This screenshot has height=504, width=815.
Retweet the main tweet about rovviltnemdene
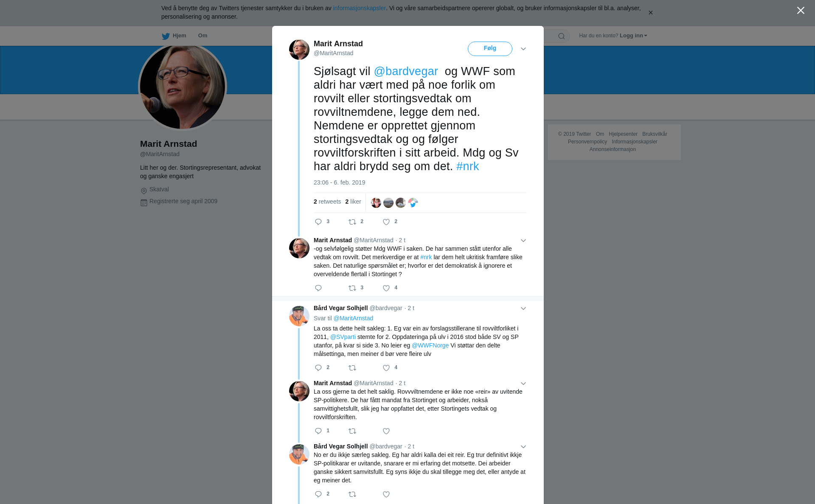[352, 222]
